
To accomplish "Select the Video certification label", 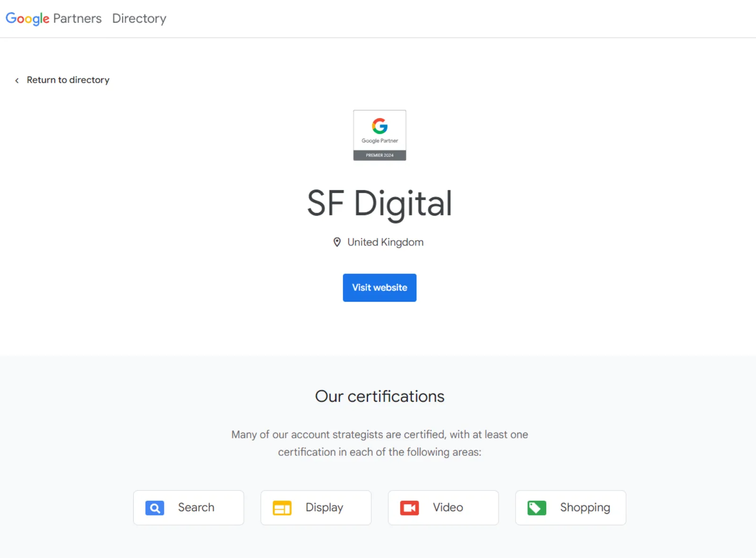I will pos(448,507).
